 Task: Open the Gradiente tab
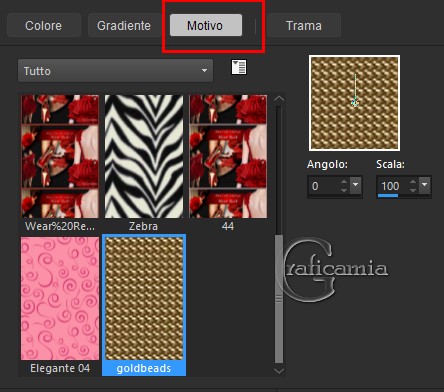click(124, 25)
